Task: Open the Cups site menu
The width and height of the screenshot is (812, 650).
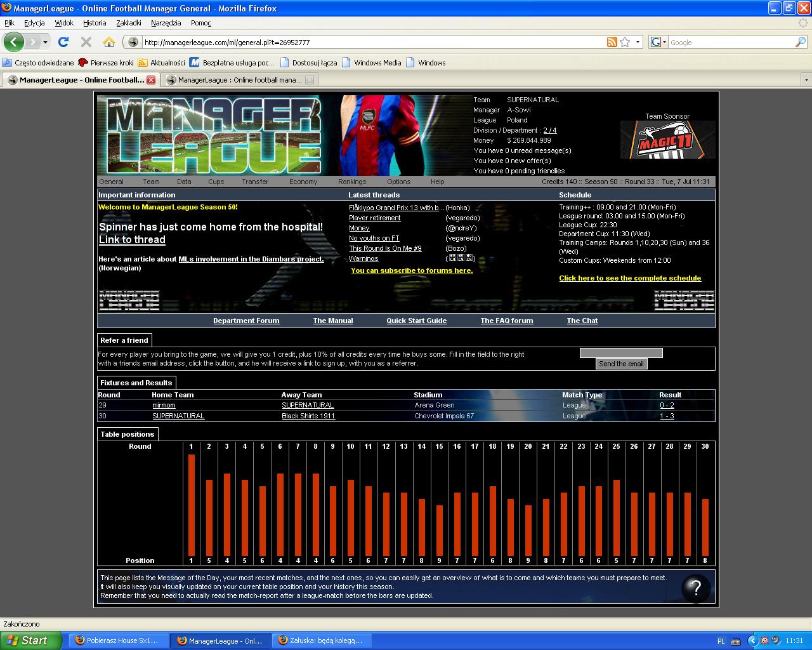Action: pos(216,182)
